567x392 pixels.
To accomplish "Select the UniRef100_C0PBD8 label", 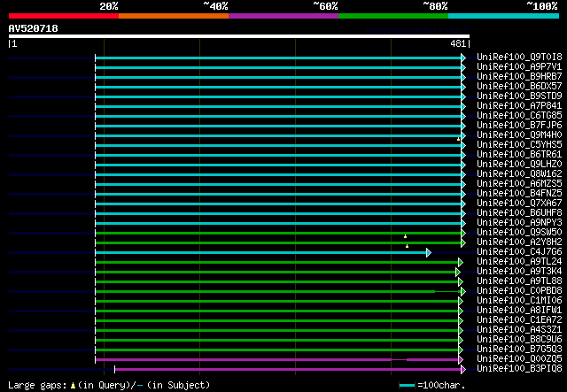I will [x=519, y=291].
